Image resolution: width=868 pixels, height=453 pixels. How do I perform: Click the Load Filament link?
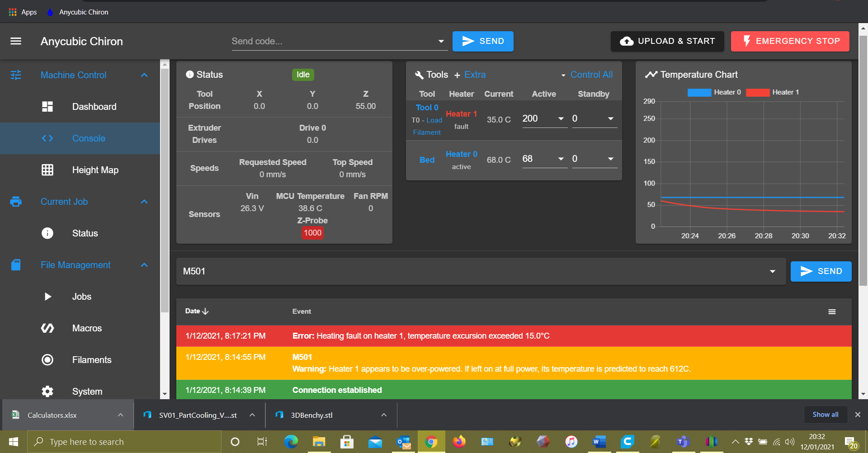[428, 126]
